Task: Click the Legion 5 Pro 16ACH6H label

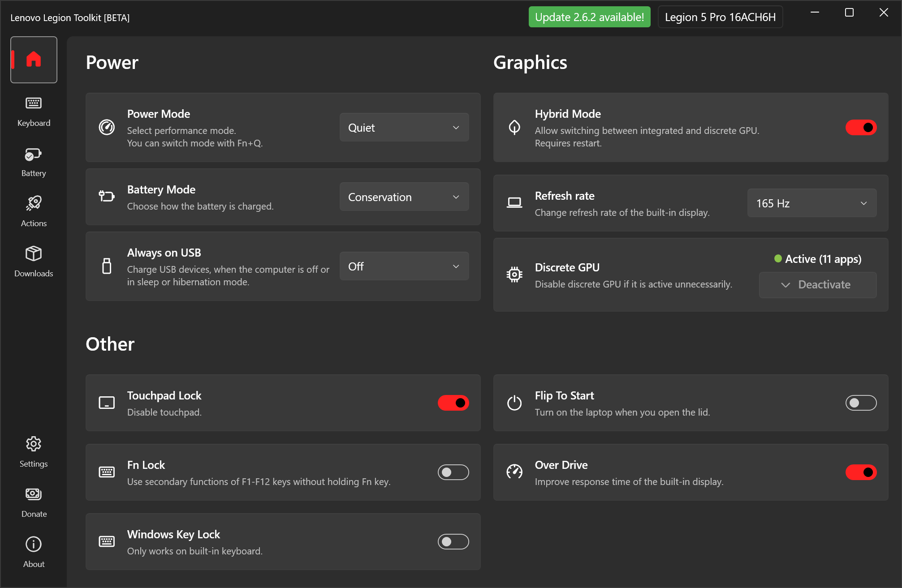Action: click(720, 17)
